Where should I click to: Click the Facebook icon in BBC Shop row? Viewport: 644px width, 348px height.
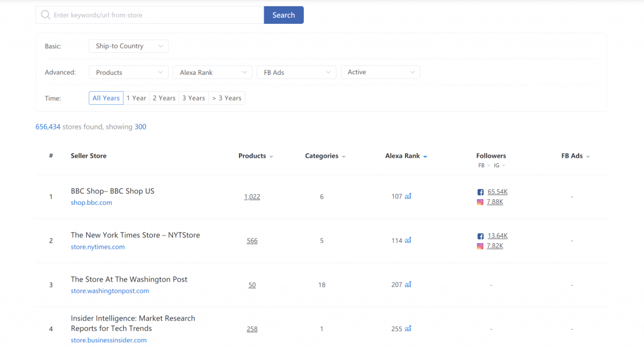coord(480,192)
